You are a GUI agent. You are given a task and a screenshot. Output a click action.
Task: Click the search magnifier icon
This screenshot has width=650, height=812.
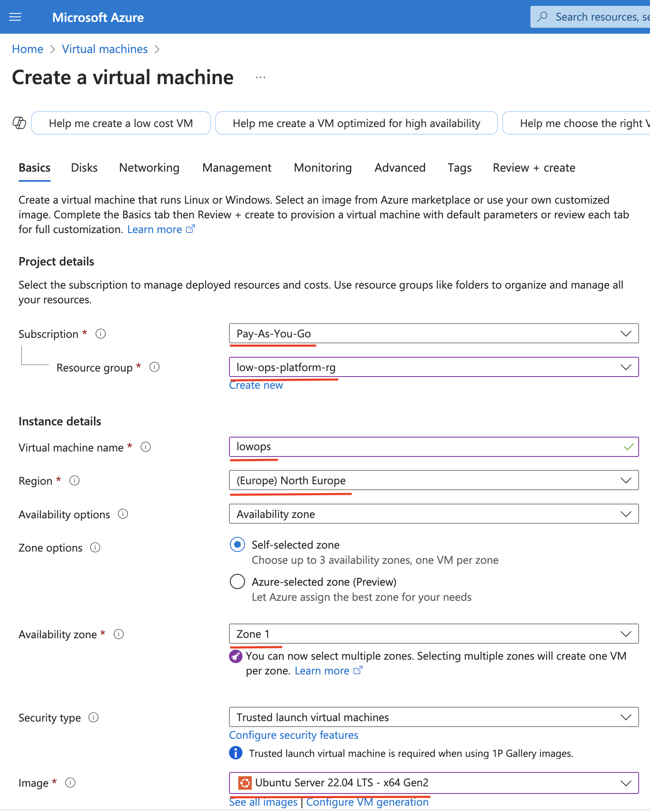tap(543, 17)
